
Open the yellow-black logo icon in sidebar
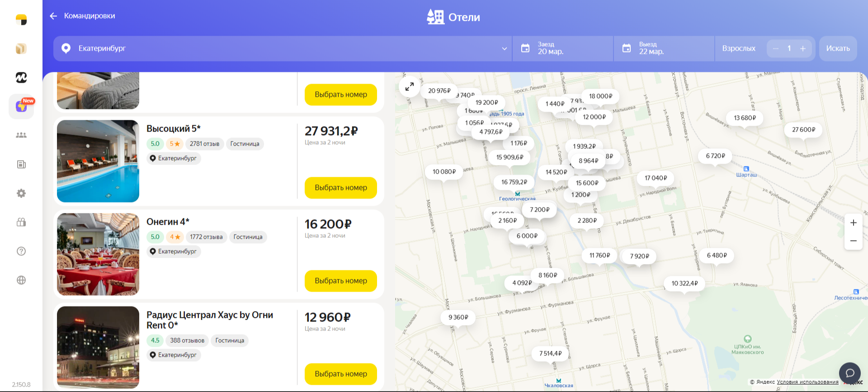[x=21, y=20]
